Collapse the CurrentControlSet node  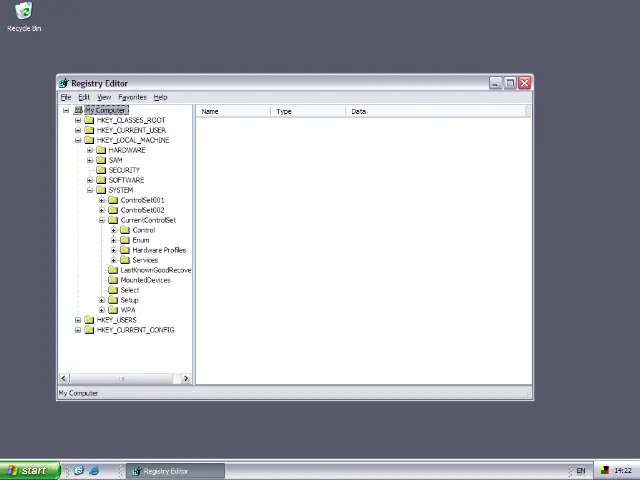pyautogui.click(x=102, y=220)
